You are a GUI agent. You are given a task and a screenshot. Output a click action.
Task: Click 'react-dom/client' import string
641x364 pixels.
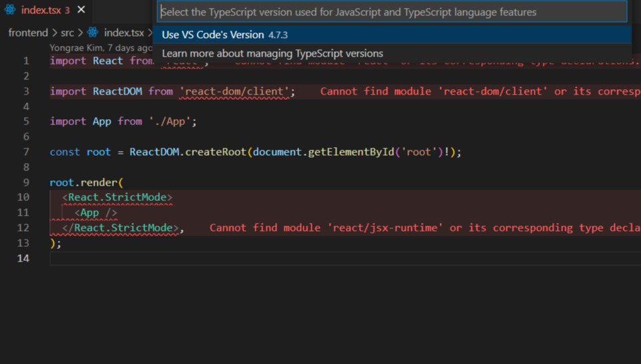click(x=235, y=91)
